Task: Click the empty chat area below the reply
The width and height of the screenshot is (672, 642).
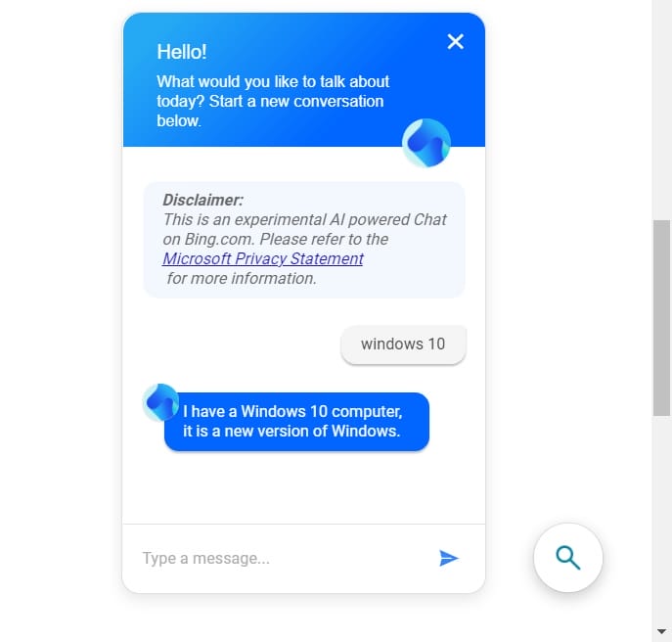Action: point(304,488)
